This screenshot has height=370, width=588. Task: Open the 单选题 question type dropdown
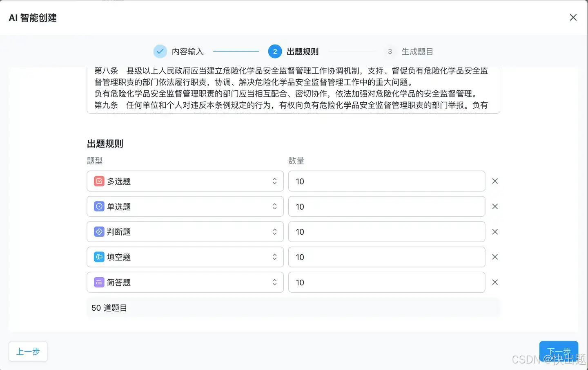click(x=185, y=206)
